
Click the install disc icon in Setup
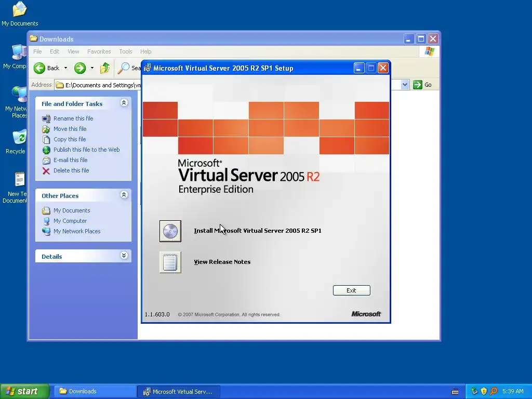170,231
